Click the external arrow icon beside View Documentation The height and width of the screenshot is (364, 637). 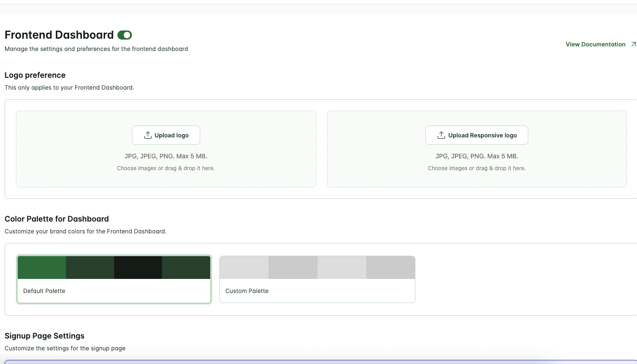point(633,44)
